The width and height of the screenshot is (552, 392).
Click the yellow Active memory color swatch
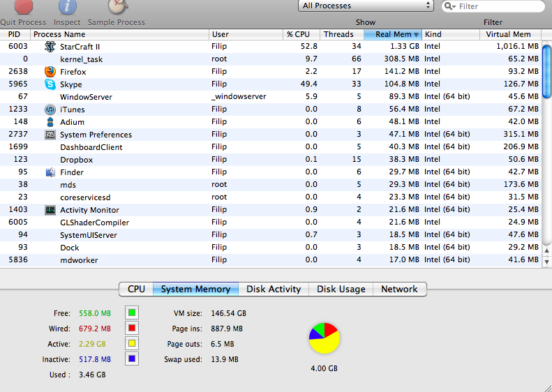tap(132, 343)
